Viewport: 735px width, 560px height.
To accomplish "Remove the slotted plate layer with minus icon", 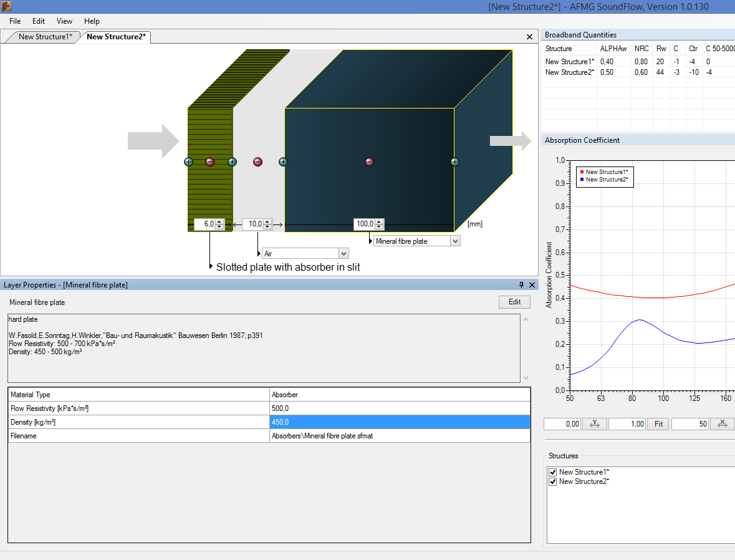I will 209,162.
